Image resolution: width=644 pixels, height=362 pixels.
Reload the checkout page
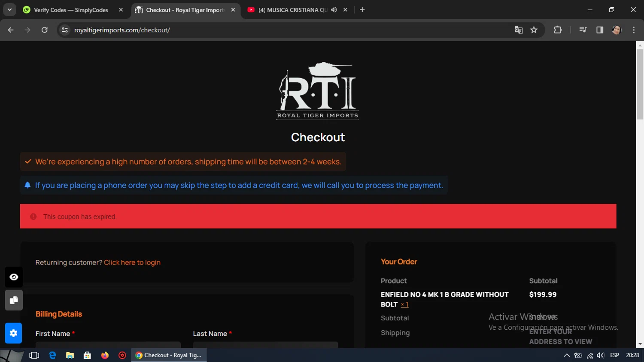tap(44, 30)
